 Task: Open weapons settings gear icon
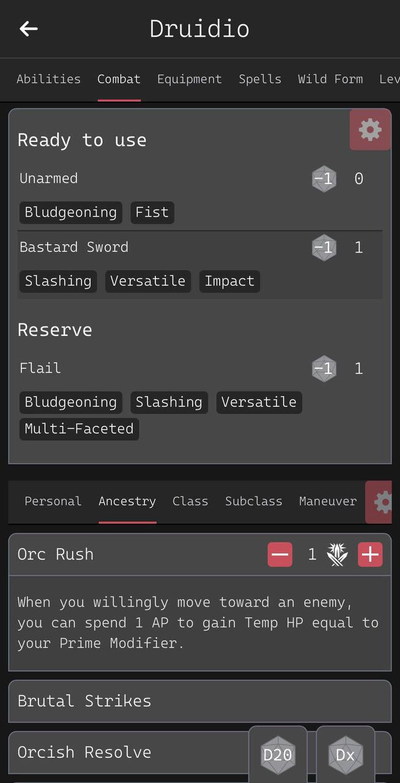coord(370,130)
